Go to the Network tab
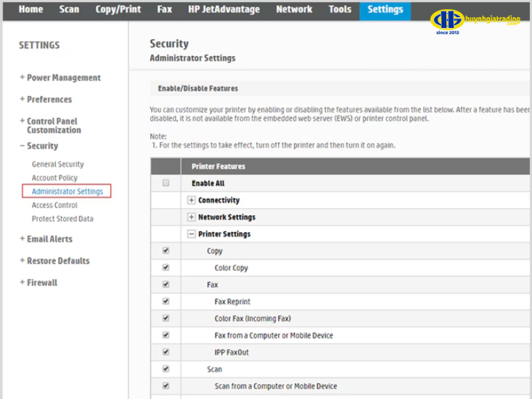The image size is (532, 399). coord(294,9)
